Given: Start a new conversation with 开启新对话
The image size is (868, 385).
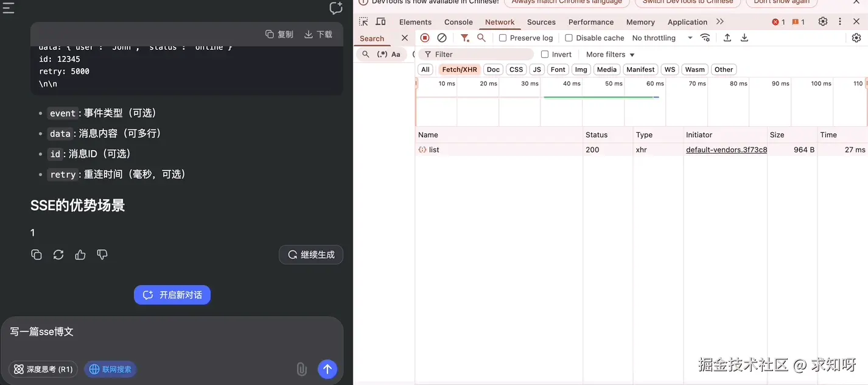Looking at the screenshot, I should click(x=172, y=295).
